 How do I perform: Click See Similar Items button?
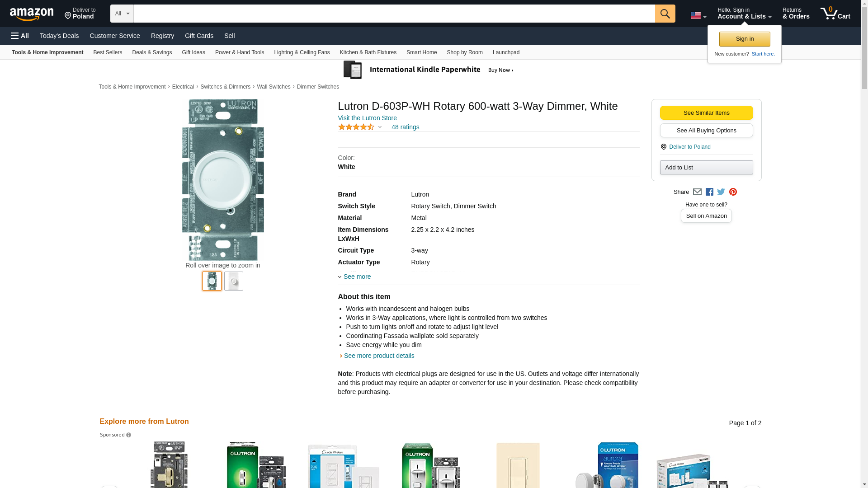coord(706,113)
